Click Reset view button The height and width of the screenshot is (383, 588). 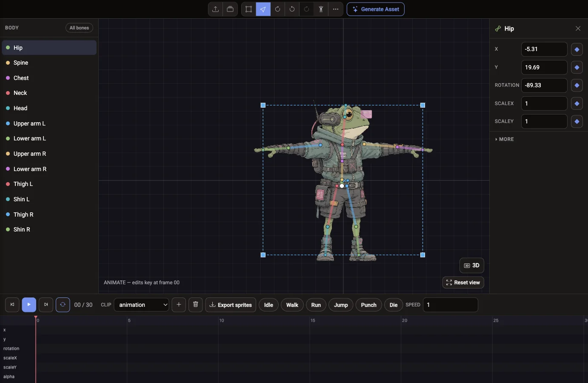(x=463, y=283)
